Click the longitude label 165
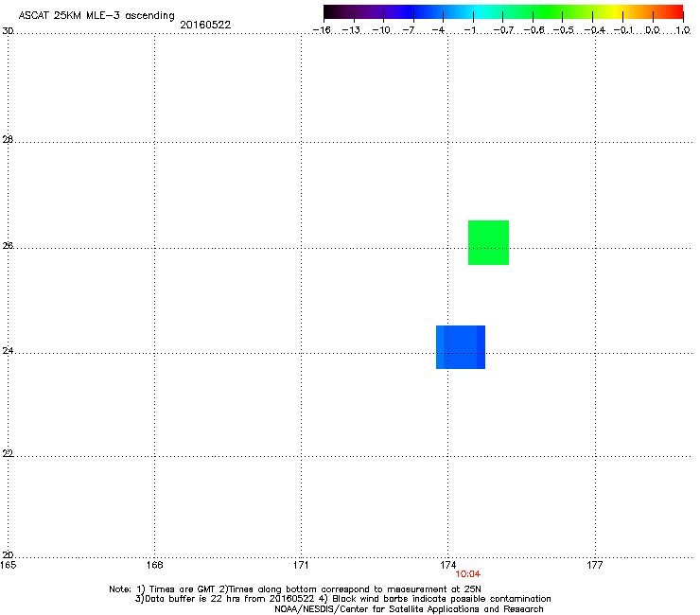700x615 pixels. (x=9, y=565)
